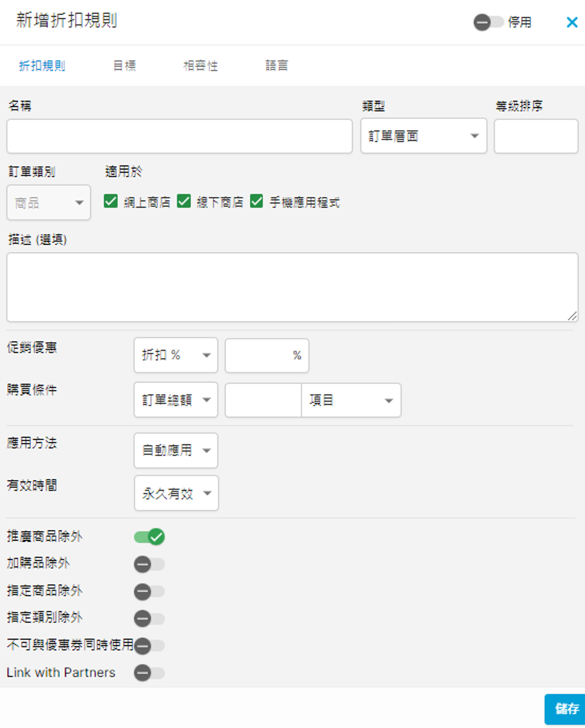The width and height of the screenshot is (585, 728).
Task: Uncheck the 網上商店 checkbox
Action: click(x=111, y=201)
